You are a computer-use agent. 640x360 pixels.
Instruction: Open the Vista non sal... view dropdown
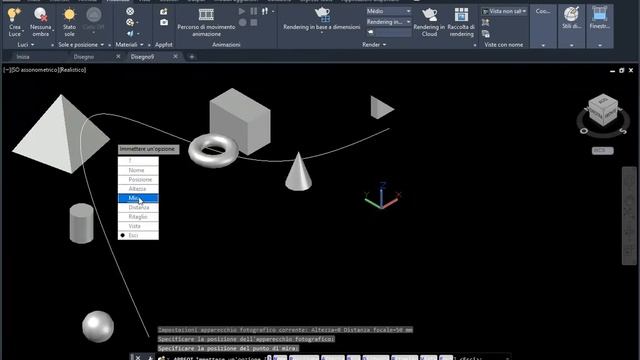click(504, 11)
